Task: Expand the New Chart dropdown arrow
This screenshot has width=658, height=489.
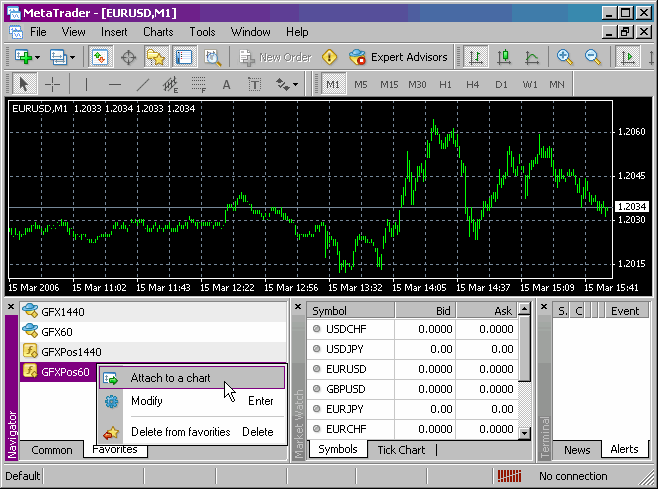Action: (x=38, y=57)
